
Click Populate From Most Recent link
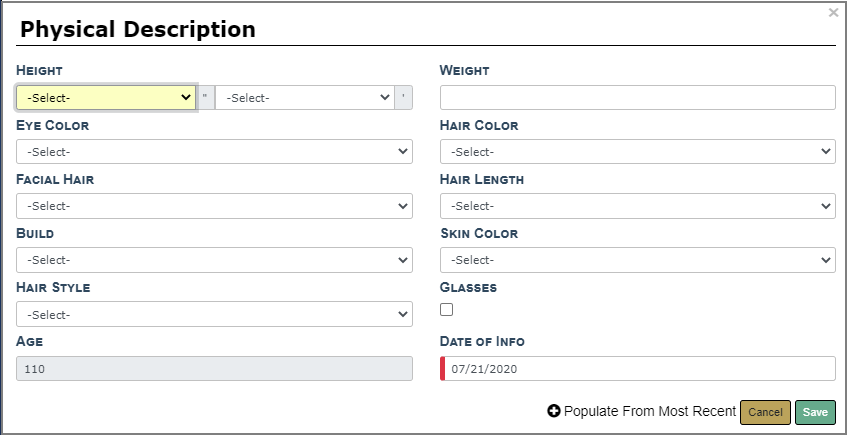tap(649, 411)
